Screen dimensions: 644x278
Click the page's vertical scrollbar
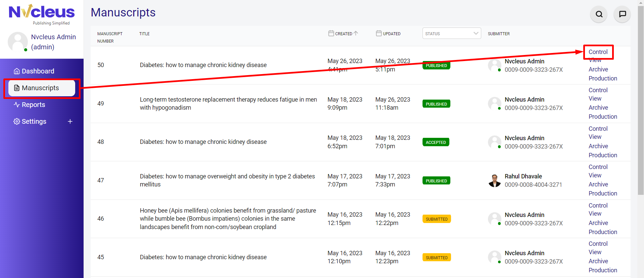pyautogui.click(x=641, y=101)
